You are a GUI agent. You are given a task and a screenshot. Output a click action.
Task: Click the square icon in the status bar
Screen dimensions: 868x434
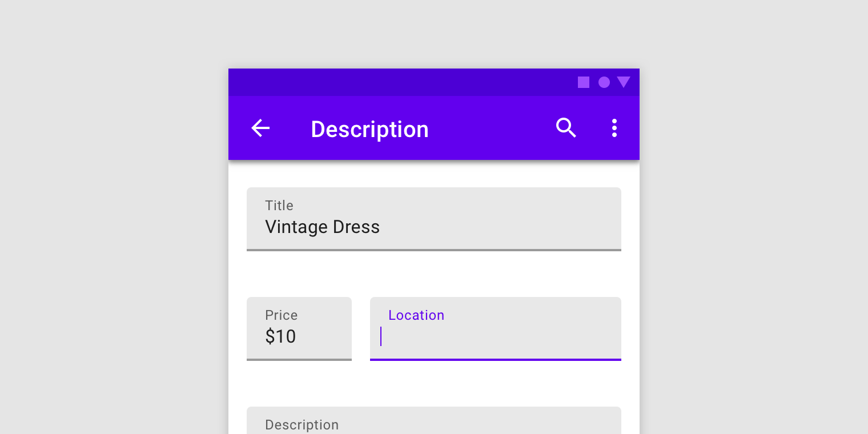584,82
